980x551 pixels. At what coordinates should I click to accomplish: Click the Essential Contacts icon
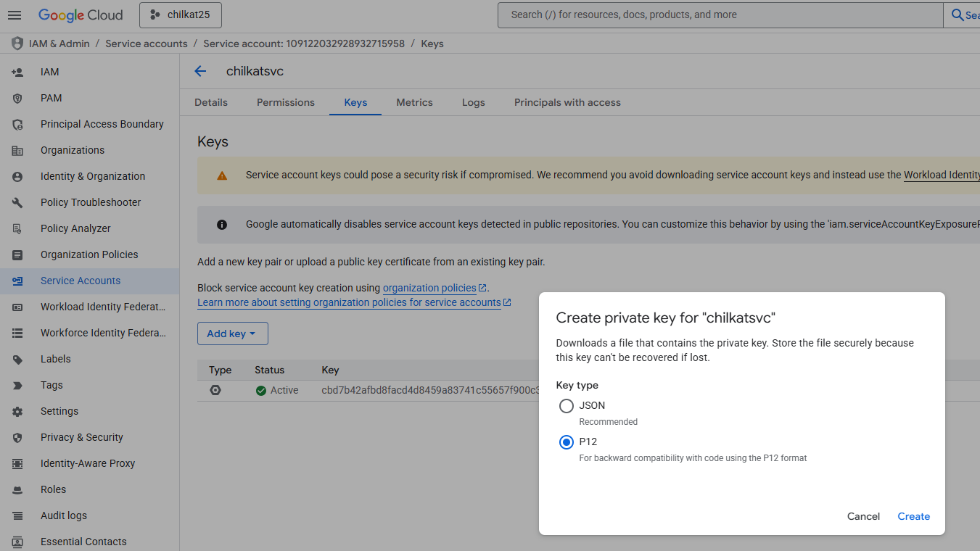pos(17,542)
